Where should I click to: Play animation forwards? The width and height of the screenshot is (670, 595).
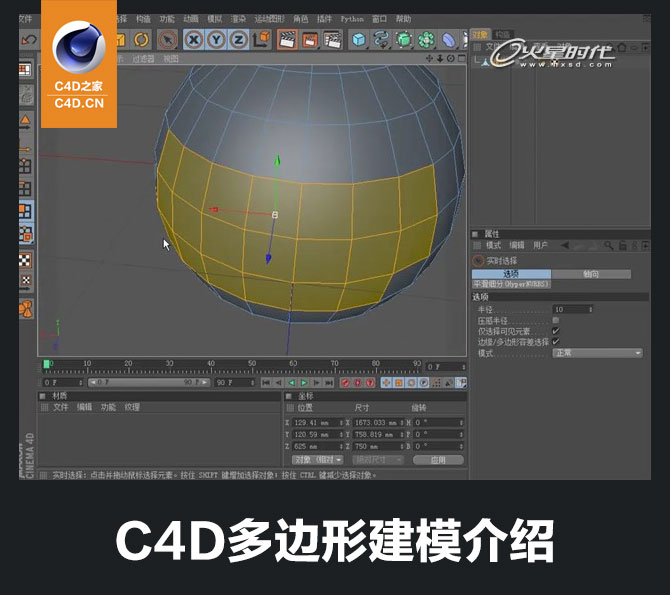[x=304, y=383]
